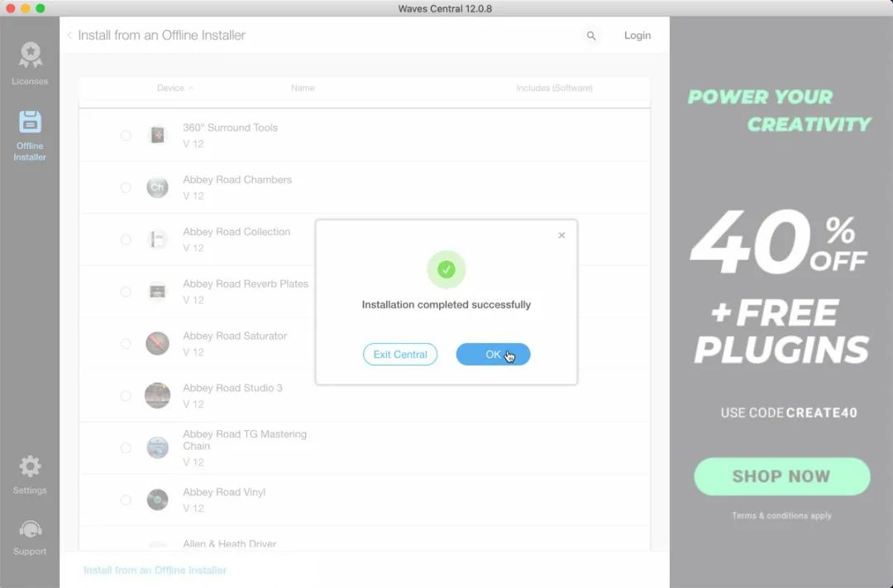Viewport: 893px width, 588px height.
Task: Click the SHOP NOW ad button
Action: (x=781, y=476)
